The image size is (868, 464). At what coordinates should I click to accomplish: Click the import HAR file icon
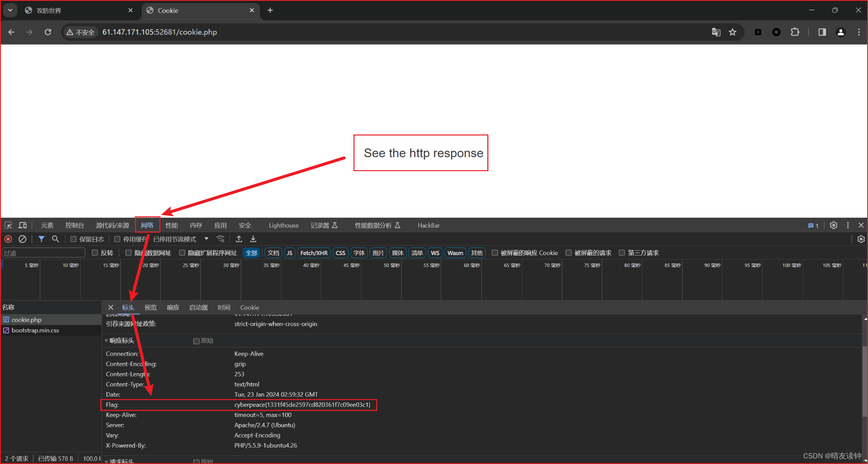[x=238, y=239]
